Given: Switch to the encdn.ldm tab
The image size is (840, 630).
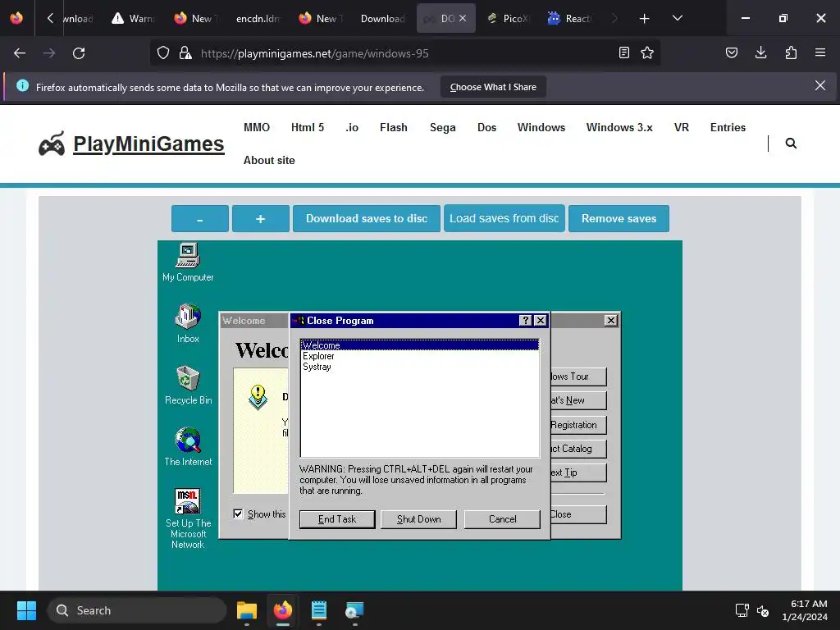Looking at the screenshot, I should pyautogui.click(x=257, y=19).
